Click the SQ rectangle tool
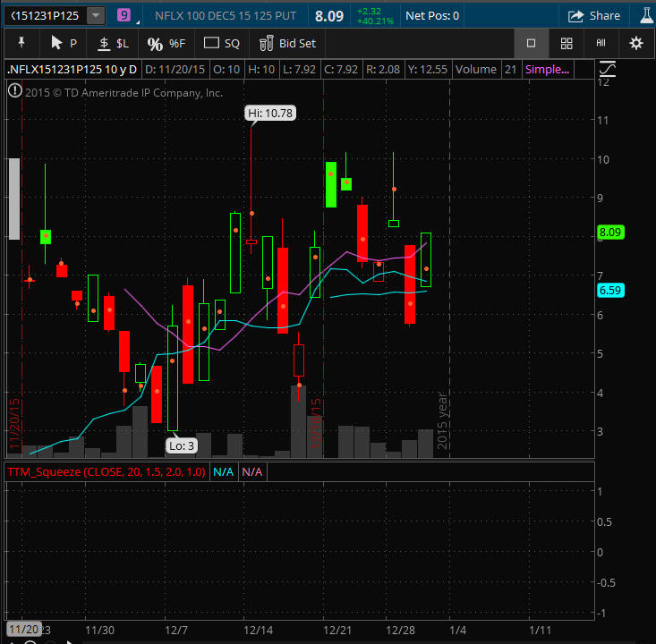 click(222, 43)
